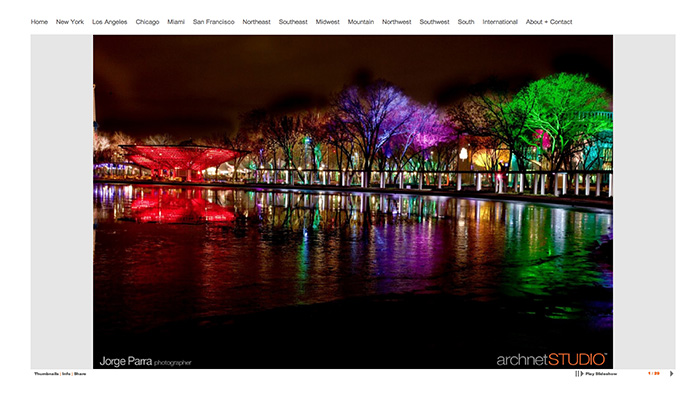700x411 pixels.
Task: Open the Southwest gallery
Action: pos(434,21)
